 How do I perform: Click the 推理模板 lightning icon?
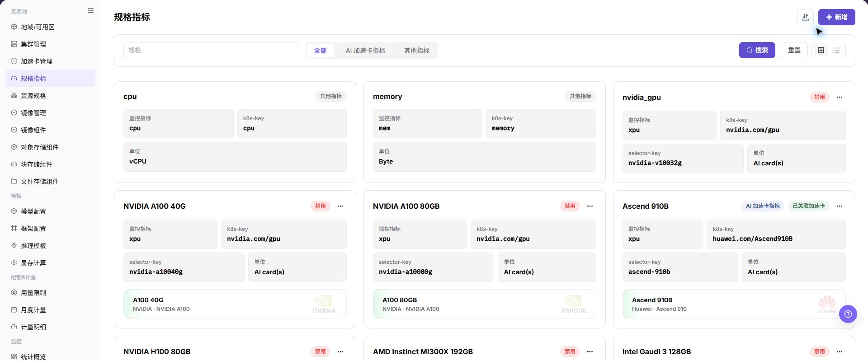pyautogui.click(x=14, y=246)
